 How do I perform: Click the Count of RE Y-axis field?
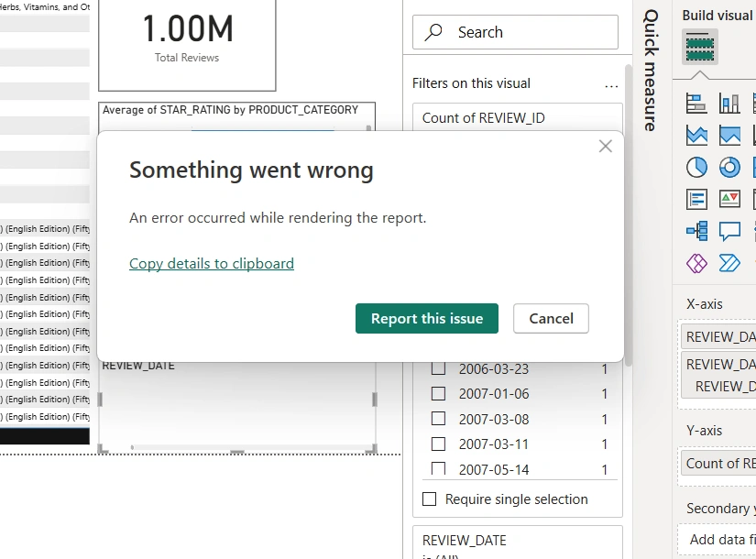[x=718, y=464]
